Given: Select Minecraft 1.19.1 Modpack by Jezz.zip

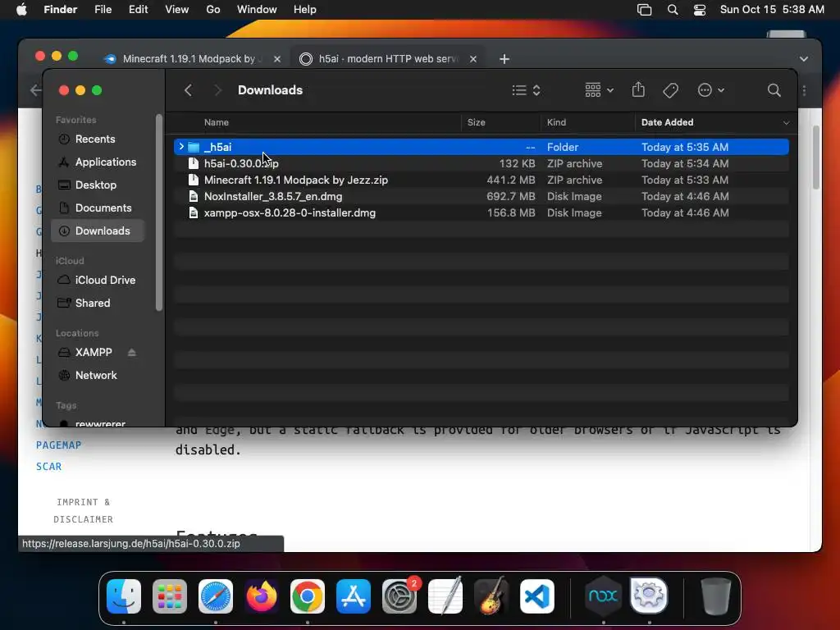Looking at the screenshot, I should 481,180.
